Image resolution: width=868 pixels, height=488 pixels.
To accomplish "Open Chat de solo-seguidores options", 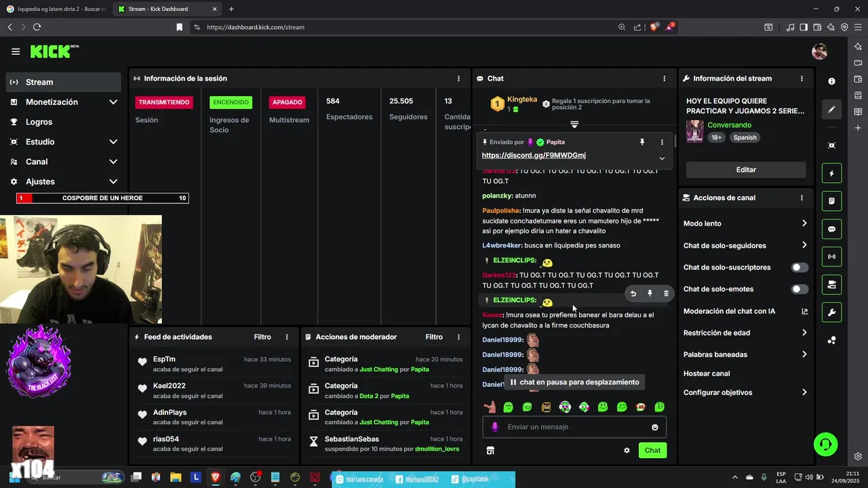I will [745, 245].
